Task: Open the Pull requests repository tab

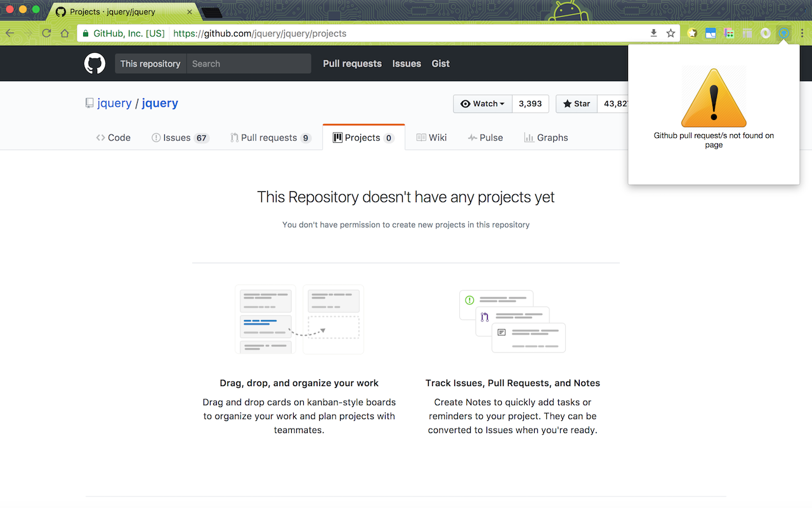Action: [271, 137]
